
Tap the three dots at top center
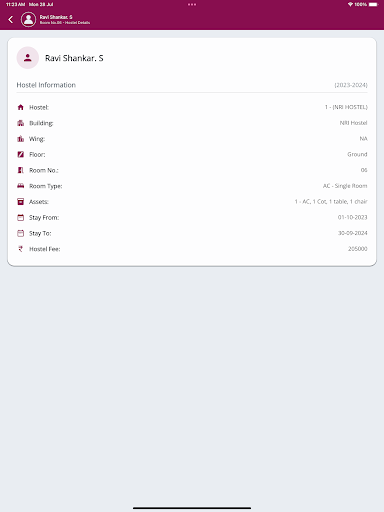click(x=192, y=4)
